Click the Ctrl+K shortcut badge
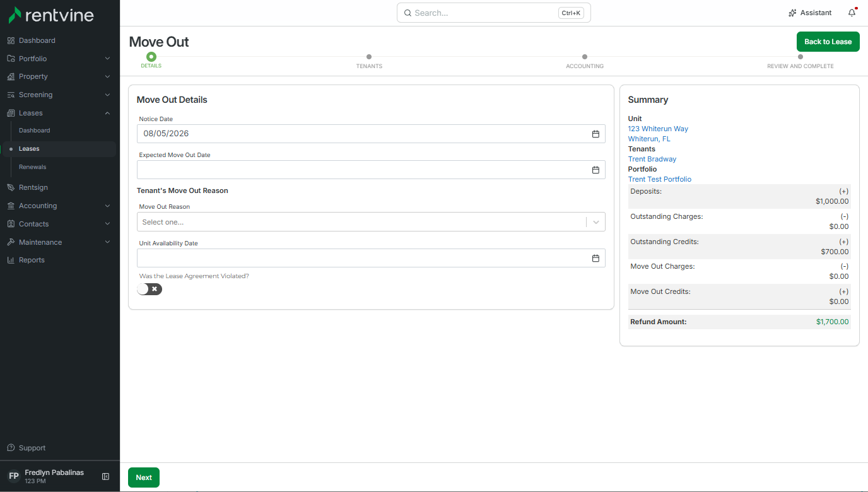This screenshot has height=492, width=868. [571, 13]
